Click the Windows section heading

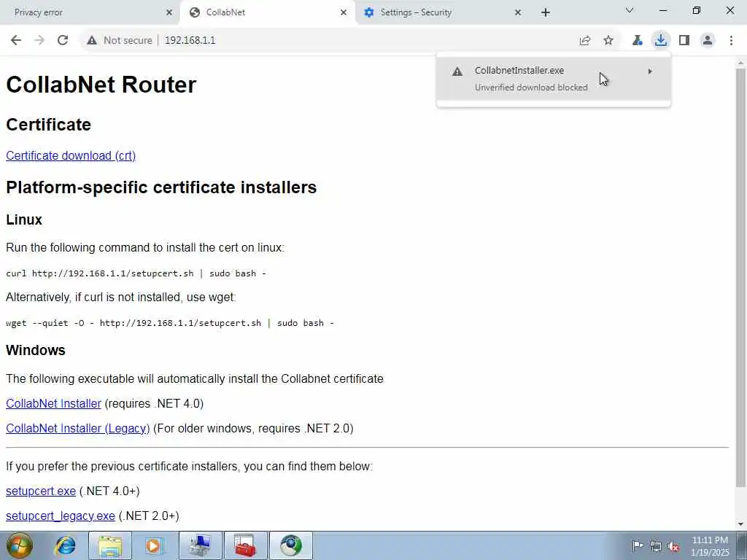click(x=36, y=350)
